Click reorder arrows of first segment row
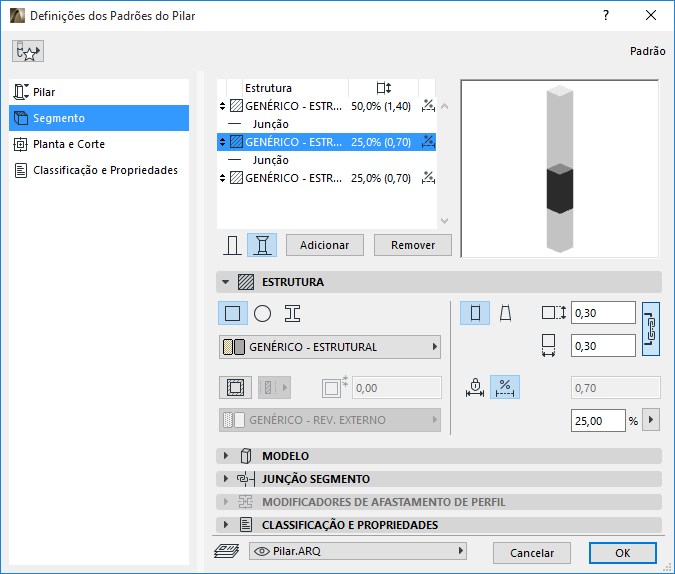 pyautogui.click(x=222, y=106)
